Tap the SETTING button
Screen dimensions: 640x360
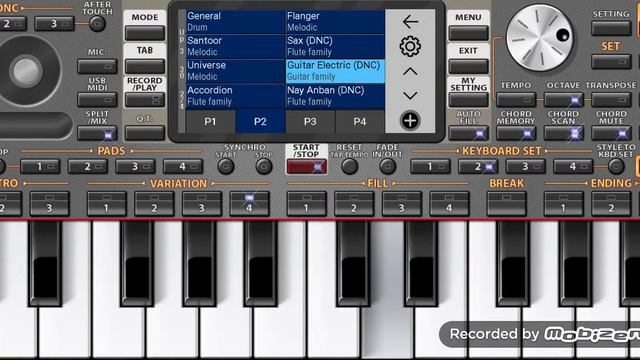(x=611, y=28)
